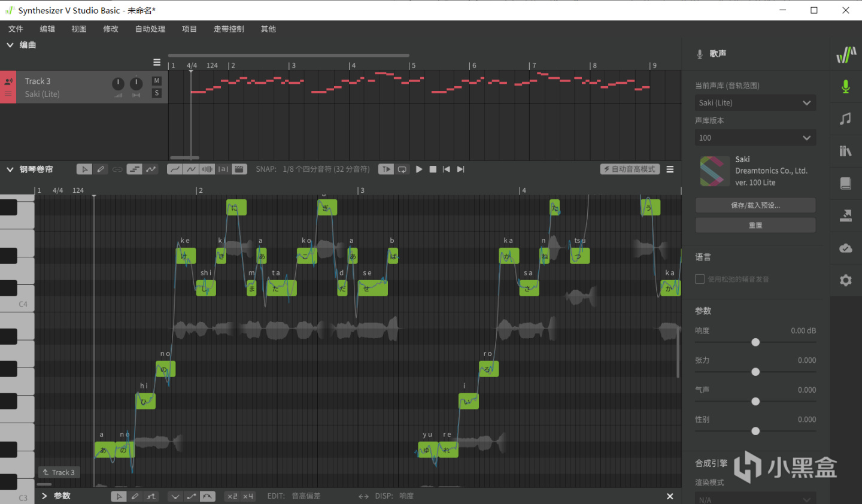Select the note editing mode icon in piano roll
The image size is (862, 504).
point(135,169)
